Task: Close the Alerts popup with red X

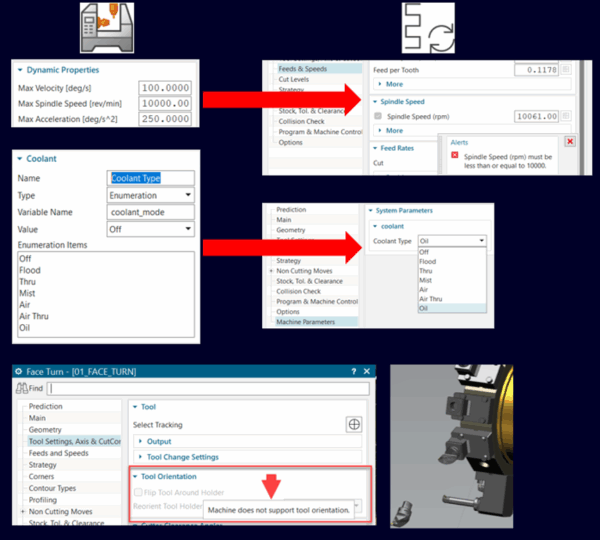Action: coord(570,141)
